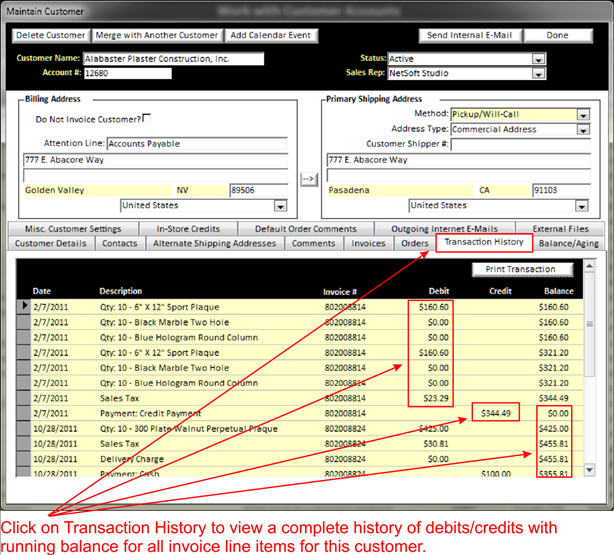Click the Attention Line field

(x=197, y=144)
